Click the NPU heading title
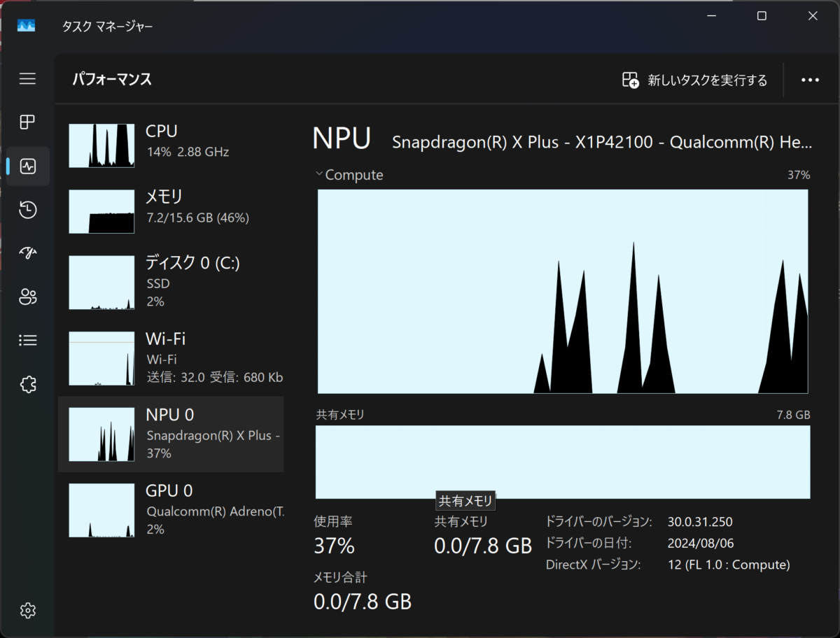The height and width of the screenshot is (638, 840). [341, 139]
